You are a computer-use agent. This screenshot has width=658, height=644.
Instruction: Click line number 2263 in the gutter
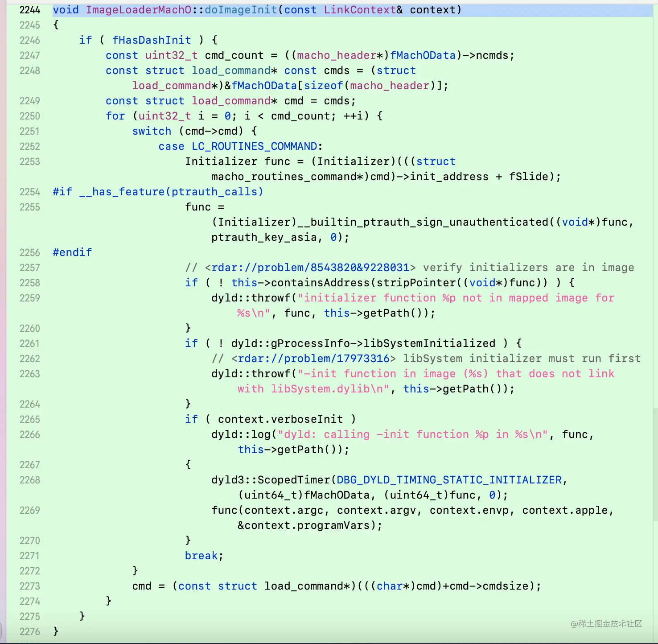(30, 374)
